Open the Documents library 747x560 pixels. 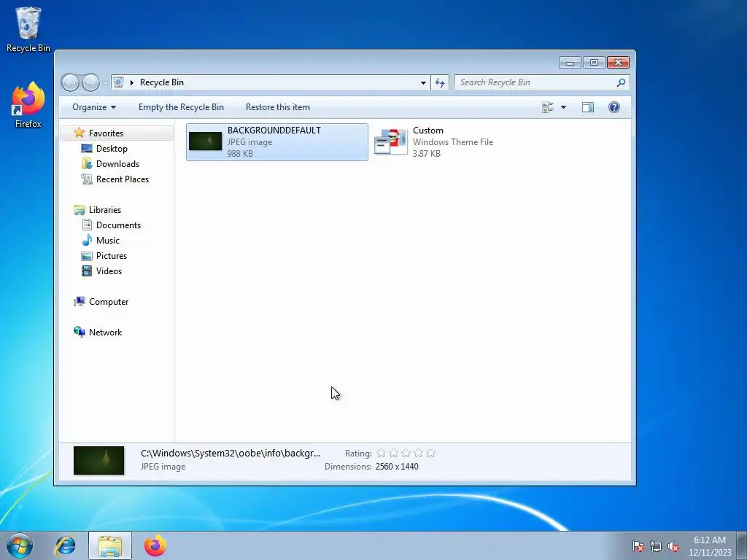(x=118, y=225)
